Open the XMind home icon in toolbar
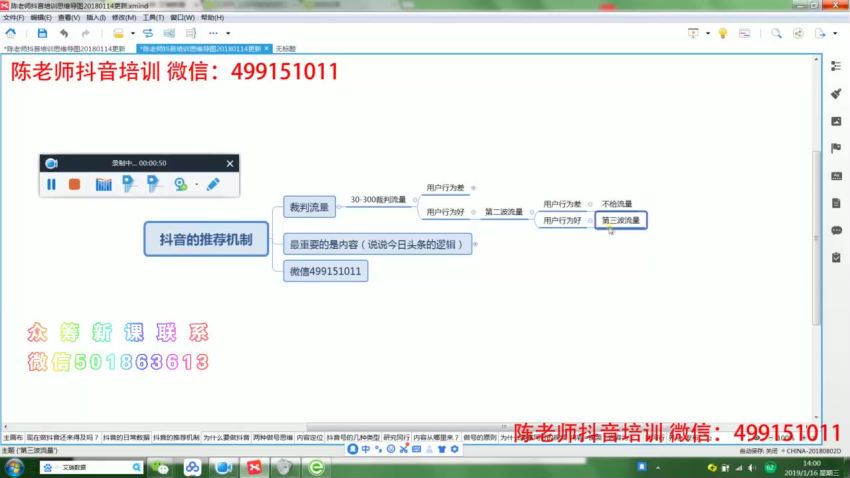Screen dimensions: 850x478 coord(10,34)
